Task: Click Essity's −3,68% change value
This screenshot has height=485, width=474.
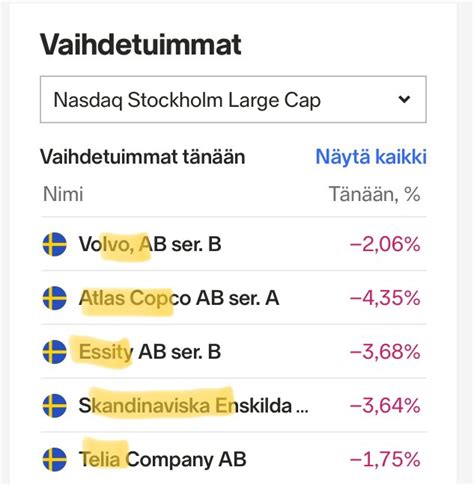Action: [x=385, y=352]
